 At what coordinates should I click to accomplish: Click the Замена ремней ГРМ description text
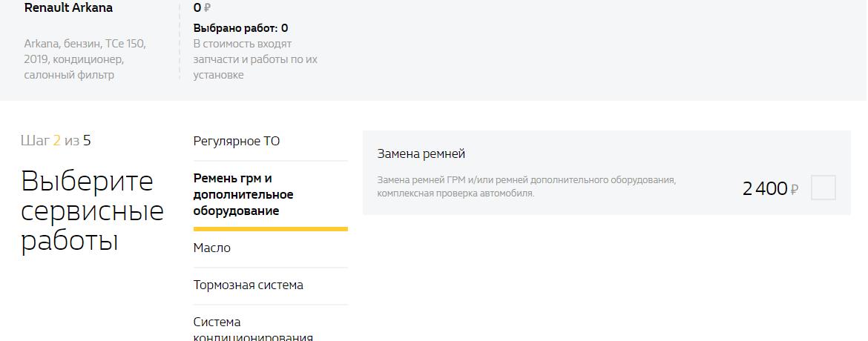click(x=526, y=187)
